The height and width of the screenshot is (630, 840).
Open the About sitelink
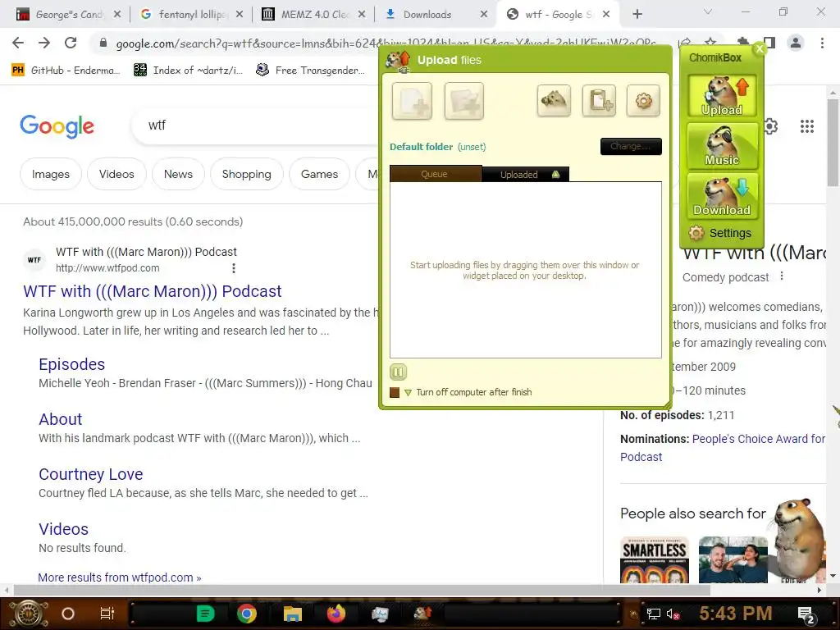tap(61, 419)
